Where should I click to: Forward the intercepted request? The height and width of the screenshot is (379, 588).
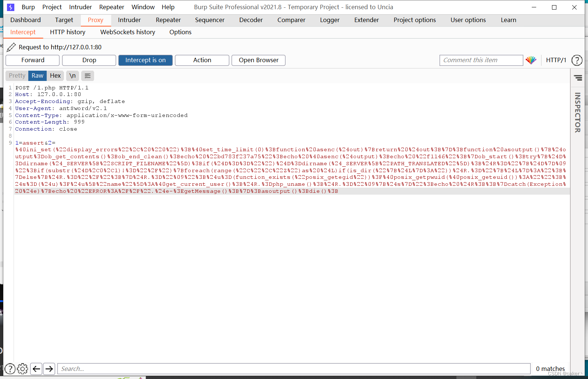coord(32,60)
